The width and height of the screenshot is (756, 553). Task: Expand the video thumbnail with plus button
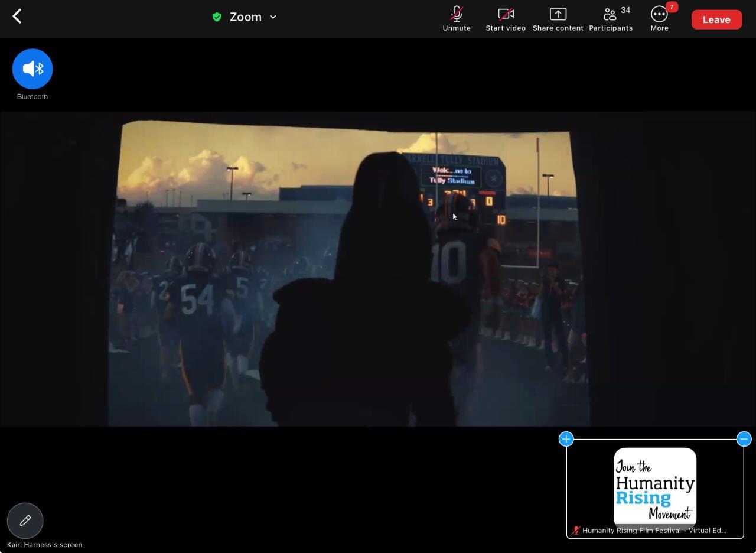[566, 439]
